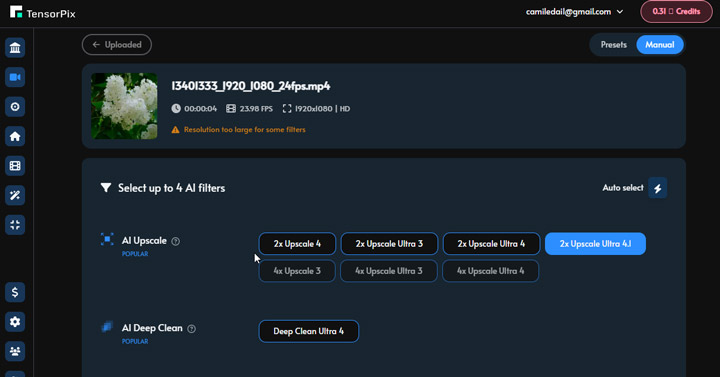Viewport: 720px width, 377px height.
Task: Switch to the Manual tab
Action: 660,45
